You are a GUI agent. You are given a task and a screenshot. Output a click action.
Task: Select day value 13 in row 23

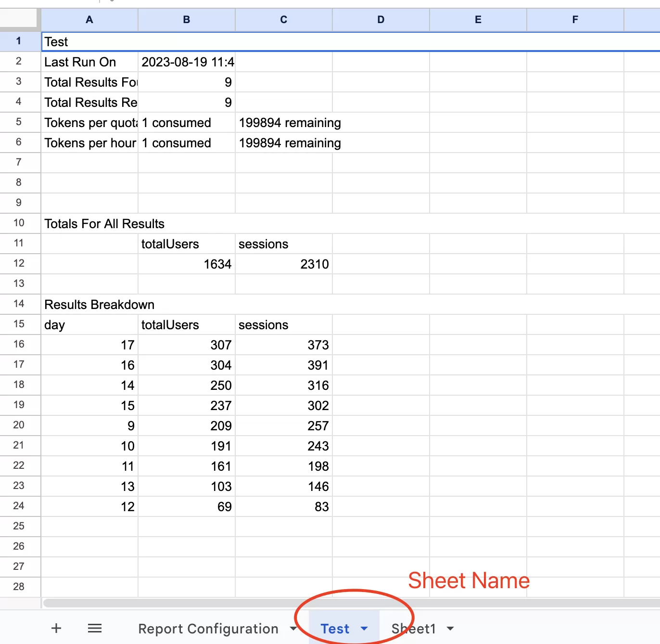pos(89,487)
